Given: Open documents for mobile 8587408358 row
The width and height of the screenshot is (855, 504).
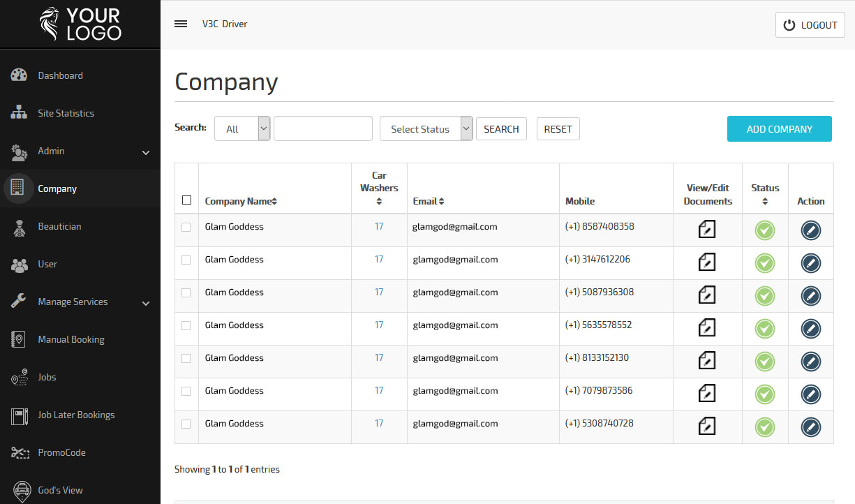Looking at the screenshot, I should click(707, 229).
